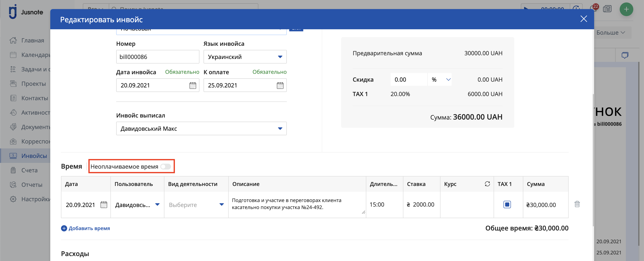
Task: Open the comments icon in right panel
Action: click(625, 55)
